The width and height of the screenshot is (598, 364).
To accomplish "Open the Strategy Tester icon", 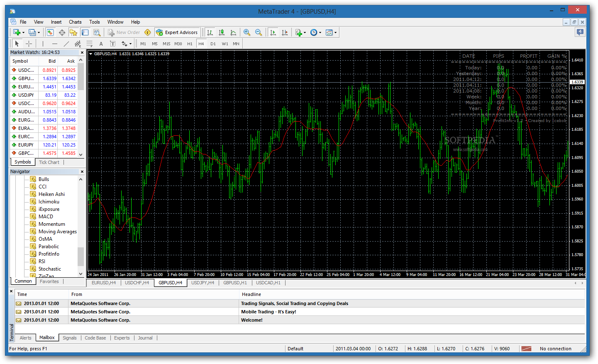I will tap(97, 32).
